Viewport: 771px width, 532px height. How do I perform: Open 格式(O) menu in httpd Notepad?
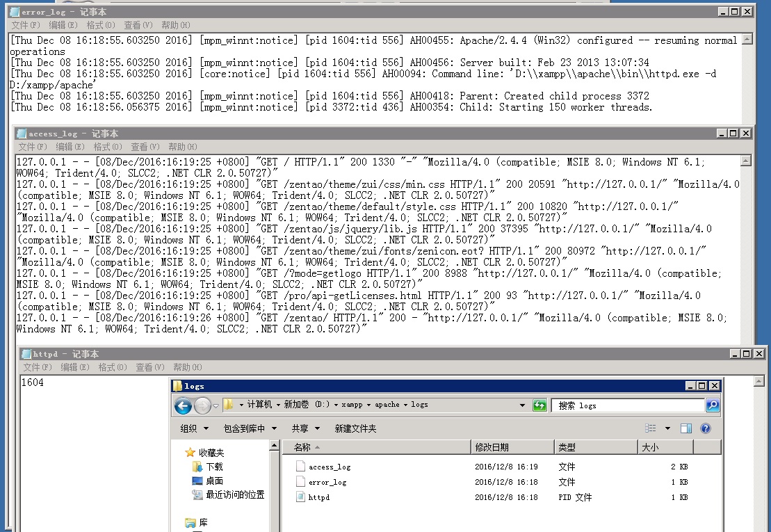click(x=113, y=367)
